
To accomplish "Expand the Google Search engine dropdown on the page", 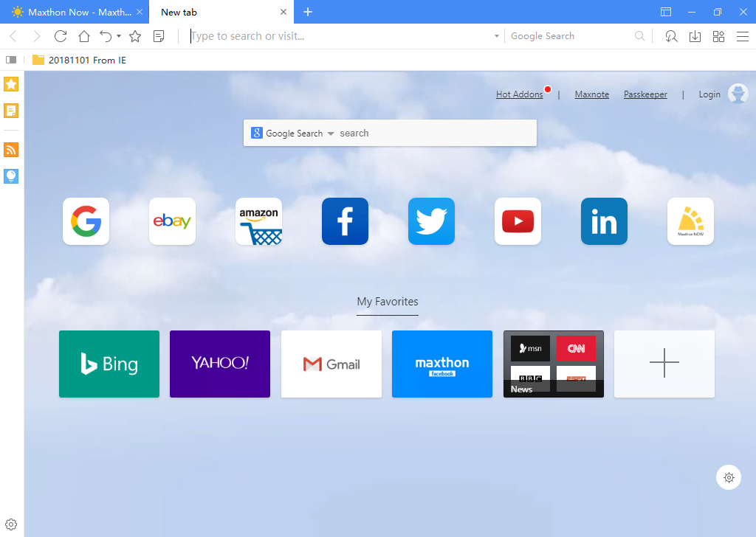I will point(331,134).
